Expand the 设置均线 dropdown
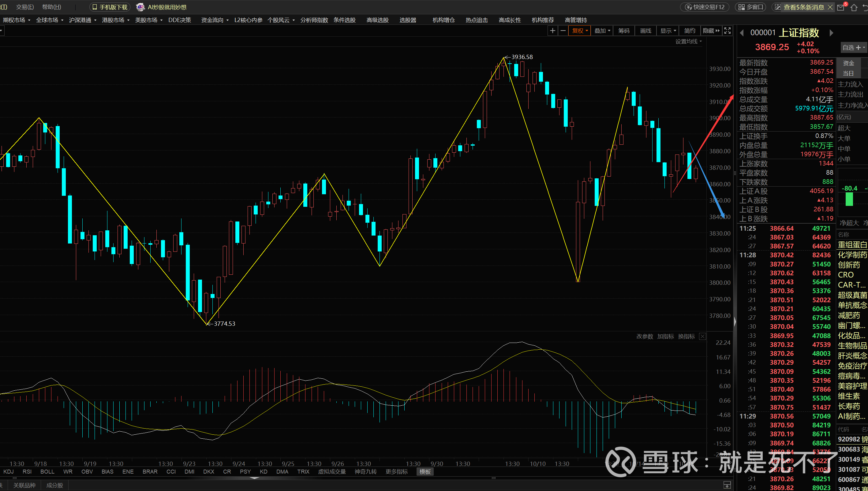 click(688, 41)
